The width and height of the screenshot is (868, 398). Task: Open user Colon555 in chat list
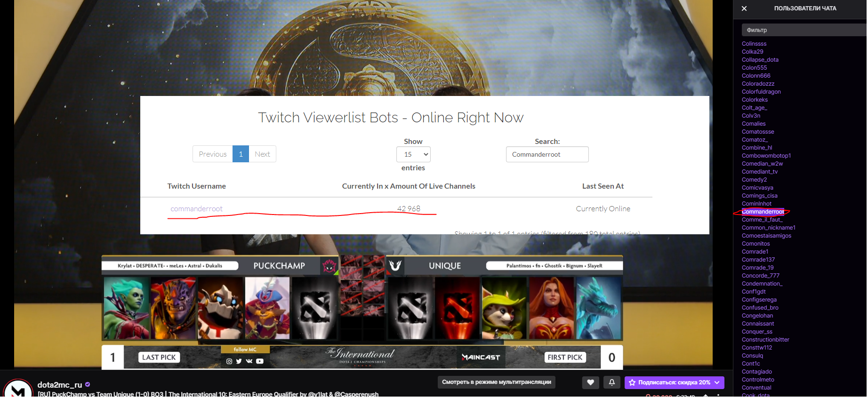click(x=755, y=68)
